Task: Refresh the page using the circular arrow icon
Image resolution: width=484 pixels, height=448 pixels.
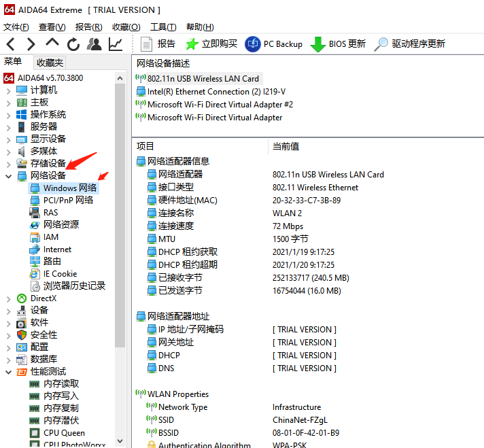Action: (x=73, y=44)
